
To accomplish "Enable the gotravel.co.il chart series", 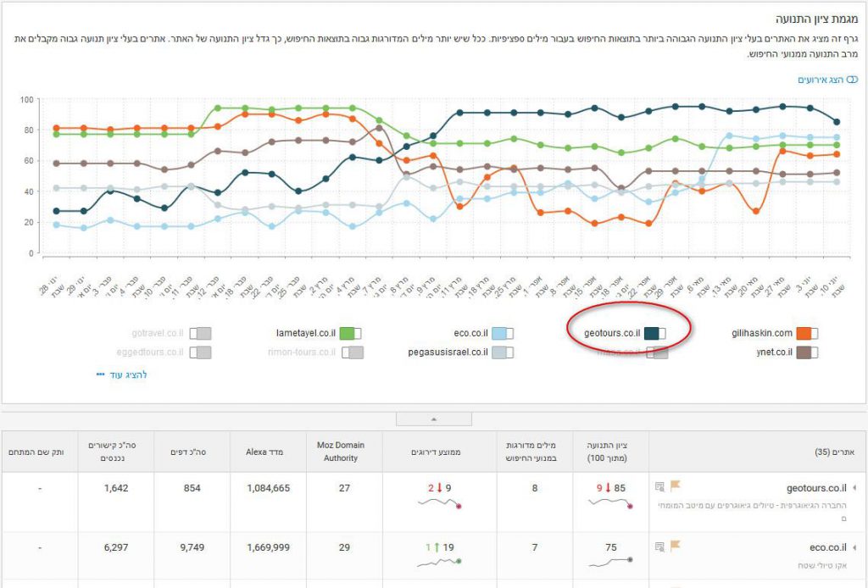I will (200, 333).
